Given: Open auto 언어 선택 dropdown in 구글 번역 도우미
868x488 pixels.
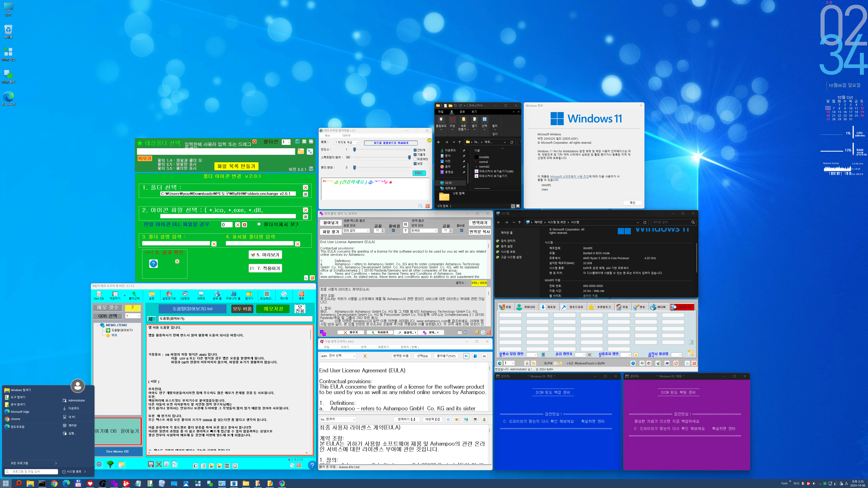Looking at the screenshot, I should (338, 356).
